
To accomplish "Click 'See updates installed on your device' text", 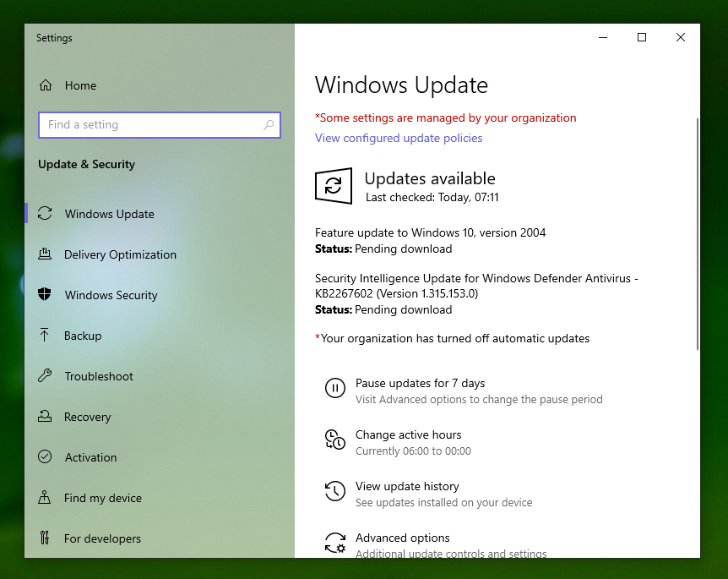I will tap(443, 502).
